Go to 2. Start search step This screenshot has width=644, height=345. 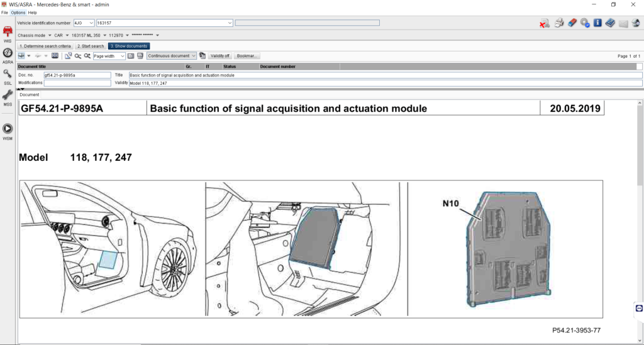tap(91, 46)
